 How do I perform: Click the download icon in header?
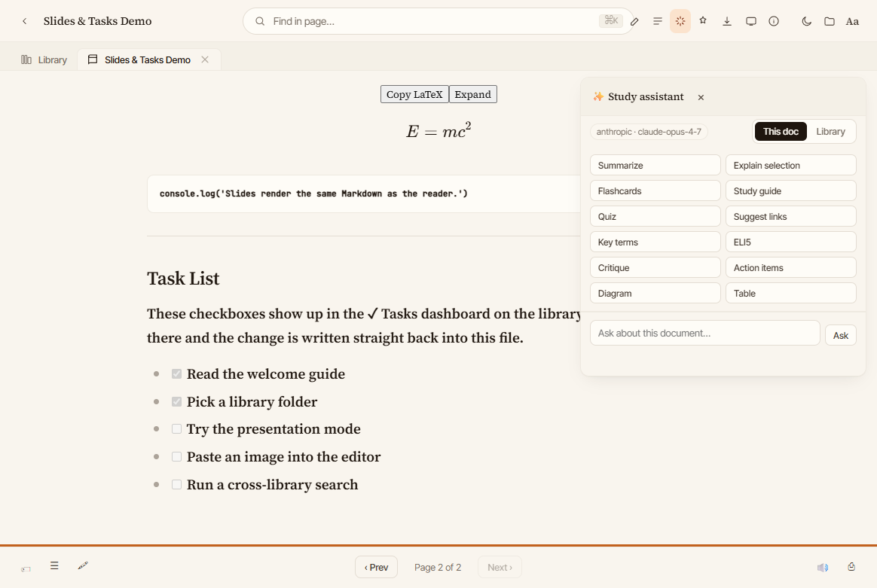pyautogui.click(x=726, y=21)
